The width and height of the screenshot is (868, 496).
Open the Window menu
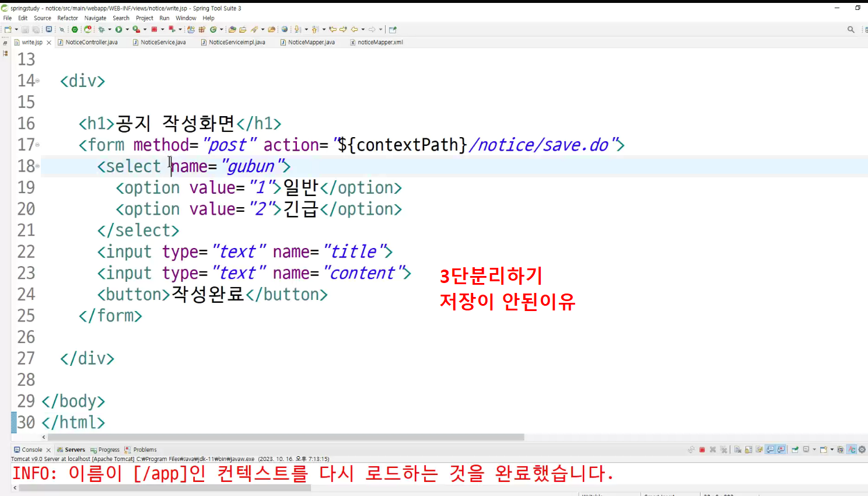pyautogui.click(x=186, y=18)
